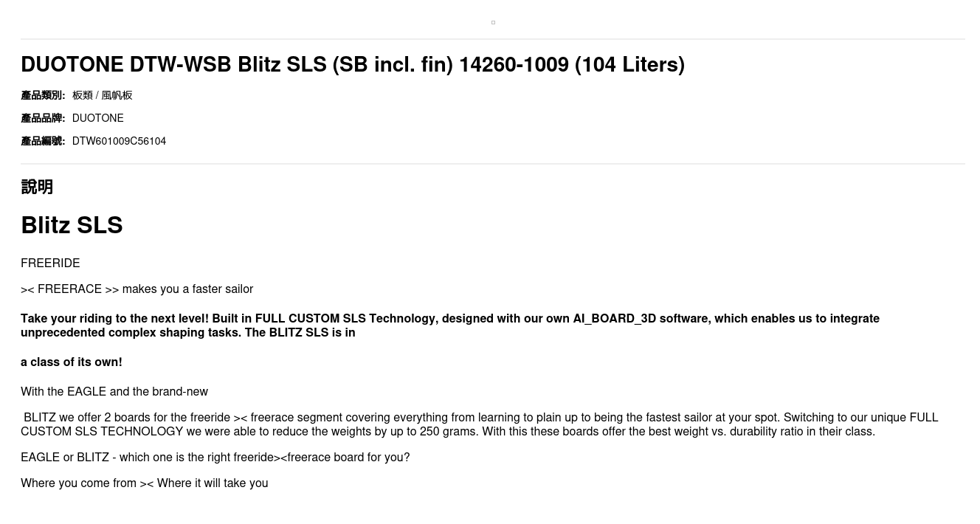Click the 產品品牌 label

coord(43,118)
